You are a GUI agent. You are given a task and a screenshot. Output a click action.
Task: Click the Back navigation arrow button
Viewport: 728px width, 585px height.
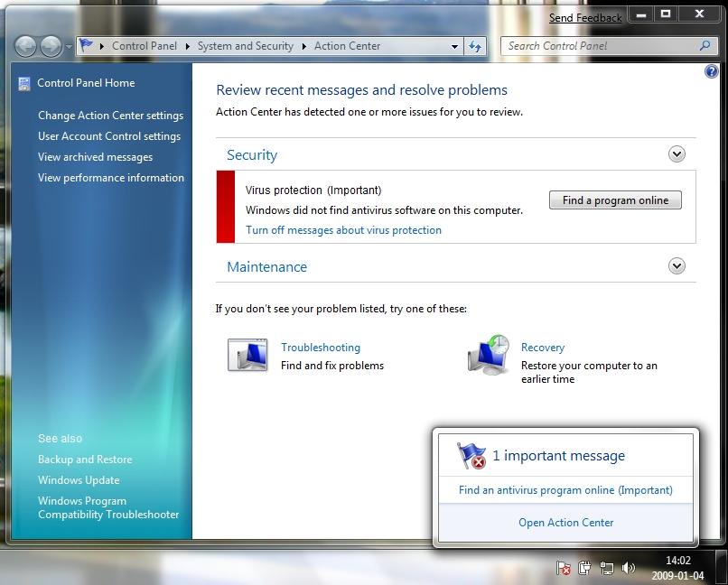27,46
